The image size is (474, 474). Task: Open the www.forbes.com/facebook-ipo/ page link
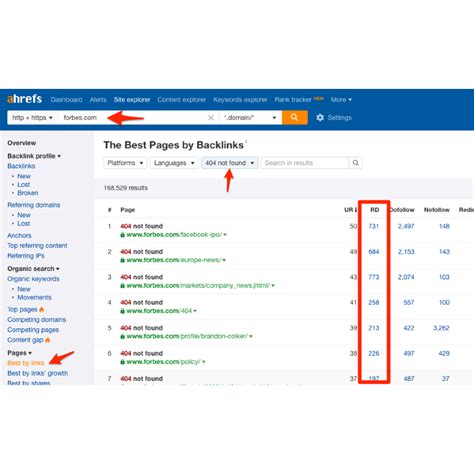pos(174,235)
